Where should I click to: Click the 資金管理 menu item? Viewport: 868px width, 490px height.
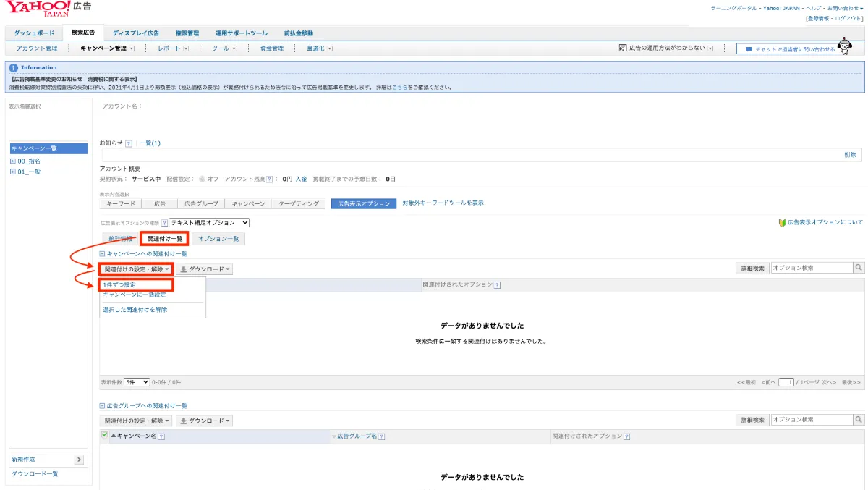pyautogui.click(x=272, y=48)
